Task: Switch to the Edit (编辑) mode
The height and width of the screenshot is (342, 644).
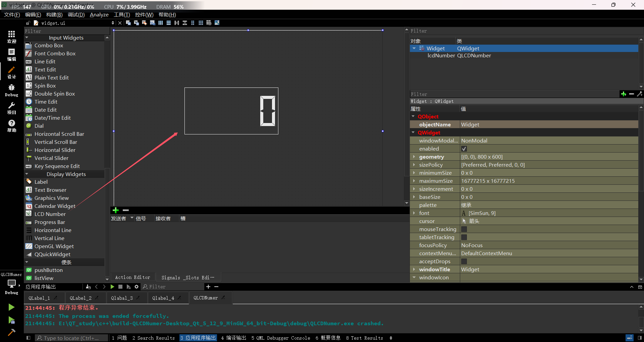Action: click(11, 55)
